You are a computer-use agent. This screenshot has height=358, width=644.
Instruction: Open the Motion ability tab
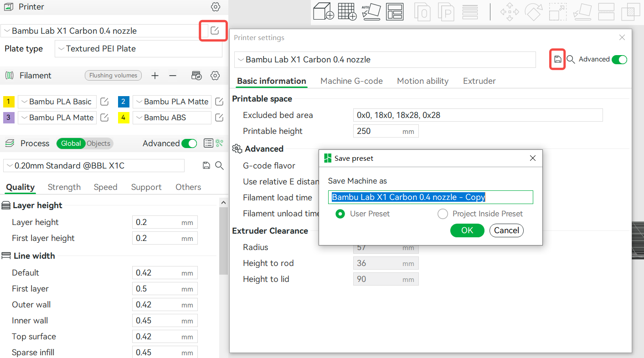422,81
